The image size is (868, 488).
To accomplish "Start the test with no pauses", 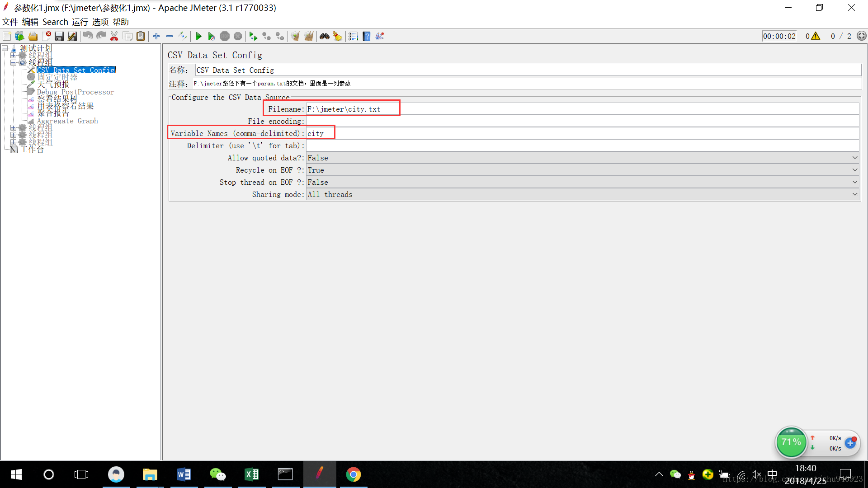I will (211, 36).
